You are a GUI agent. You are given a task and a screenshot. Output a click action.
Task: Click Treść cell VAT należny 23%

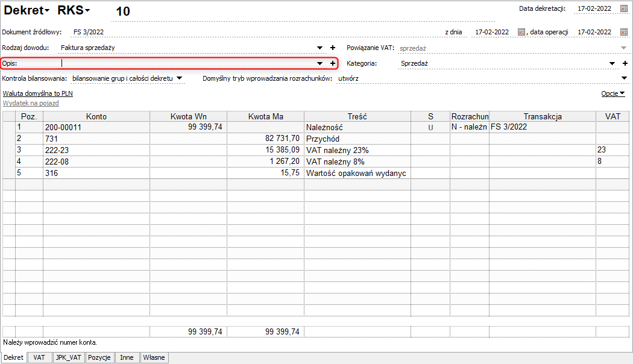(x=357, y=150)
